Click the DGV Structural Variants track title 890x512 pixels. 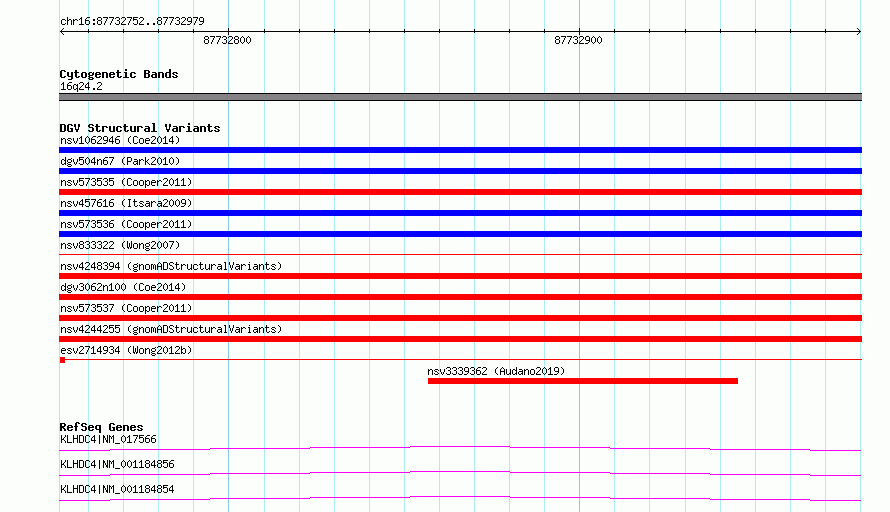140,128
